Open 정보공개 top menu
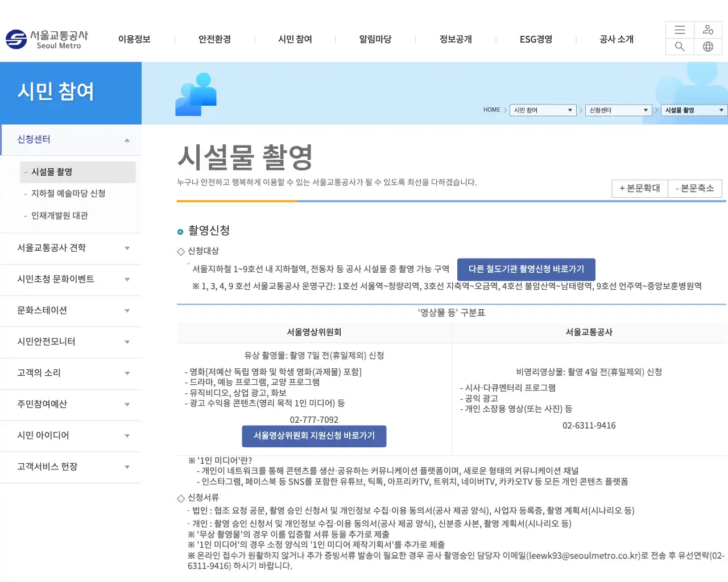The height and width of the screenshot is (582, 728). coord(456,39)
